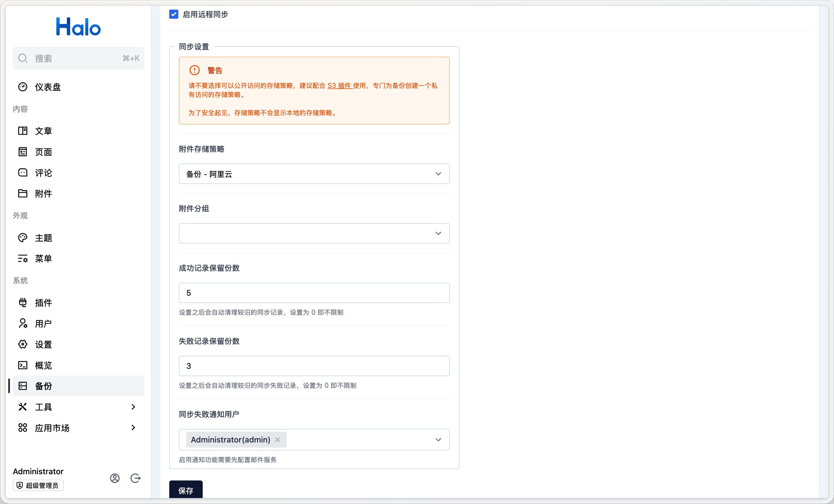Screen dimensions: 834x504
Task: Click the logout icon
Action: pyautogui.click(x=136, y=478)
